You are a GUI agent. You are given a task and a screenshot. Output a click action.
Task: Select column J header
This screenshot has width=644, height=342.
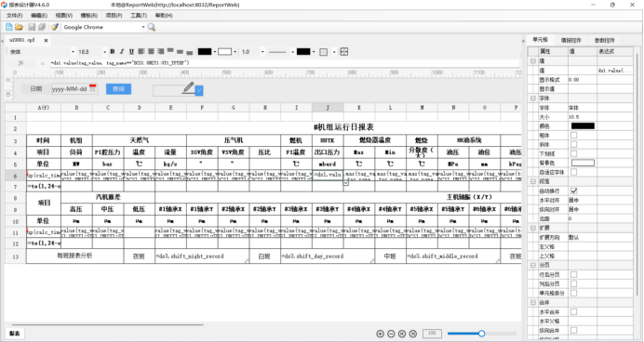328,108
